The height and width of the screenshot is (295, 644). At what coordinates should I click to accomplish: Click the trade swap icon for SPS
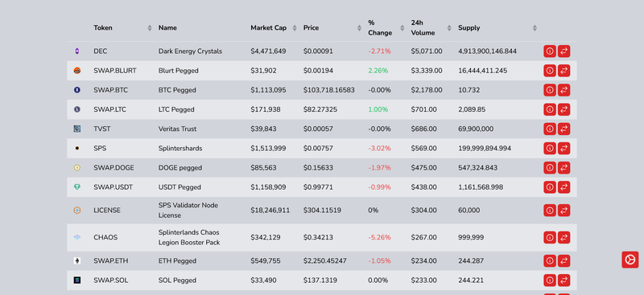point(564,148)
